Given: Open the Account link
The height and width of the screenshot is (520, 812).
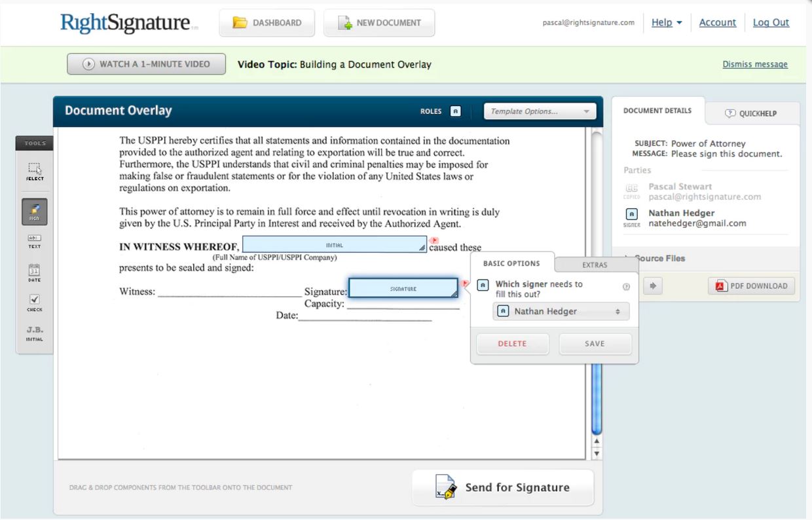Looking at the screenshot, I should point(718,22).
